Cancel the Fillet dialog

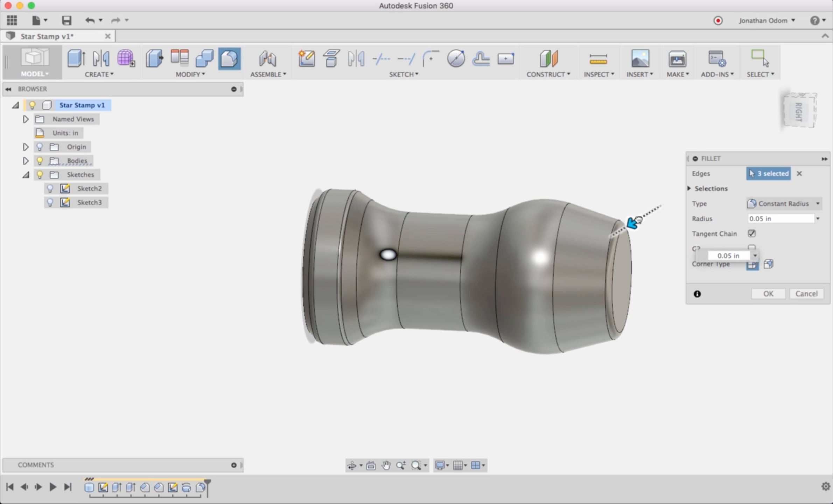point(806,294)
